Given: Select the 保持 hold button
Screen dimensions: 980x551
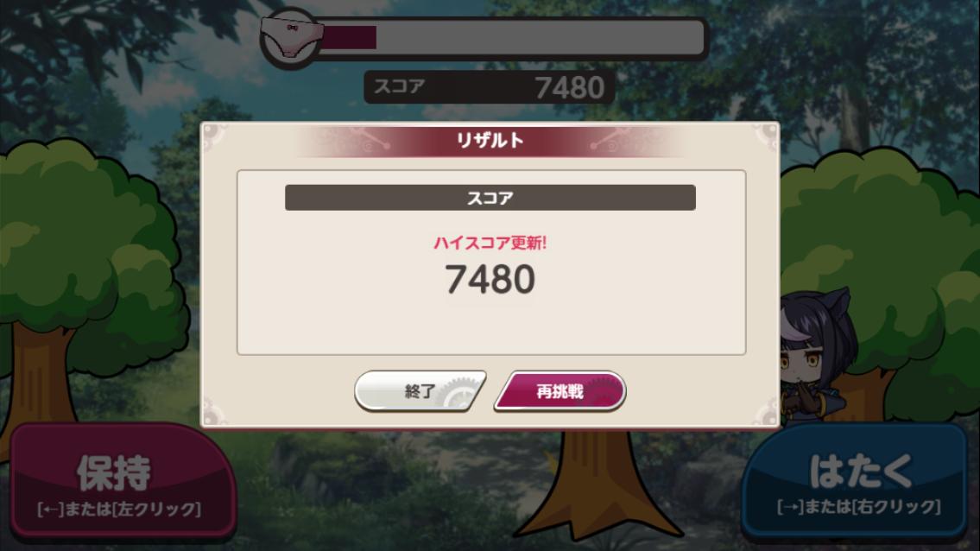Looking at the screenshot, I should [123, 481].
